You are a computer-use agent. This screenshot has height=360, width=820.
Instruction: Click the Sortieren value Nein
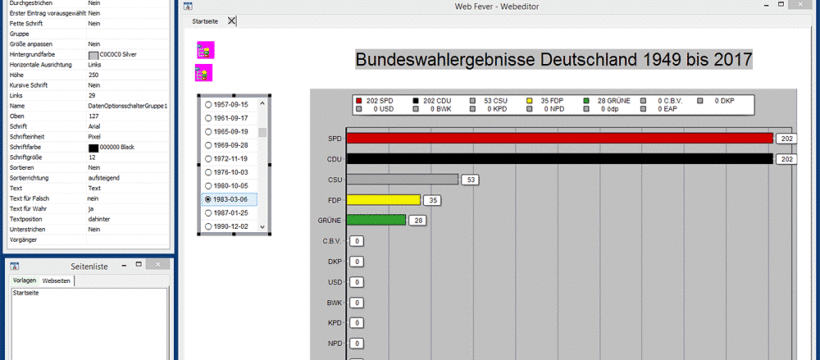(x=94, y=168)
